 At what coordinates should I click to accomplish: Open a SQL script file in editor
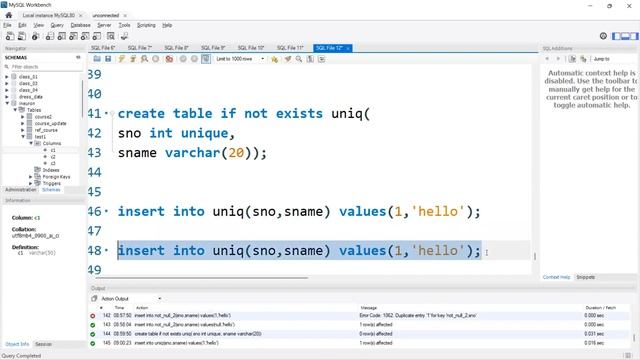(97, 59)
